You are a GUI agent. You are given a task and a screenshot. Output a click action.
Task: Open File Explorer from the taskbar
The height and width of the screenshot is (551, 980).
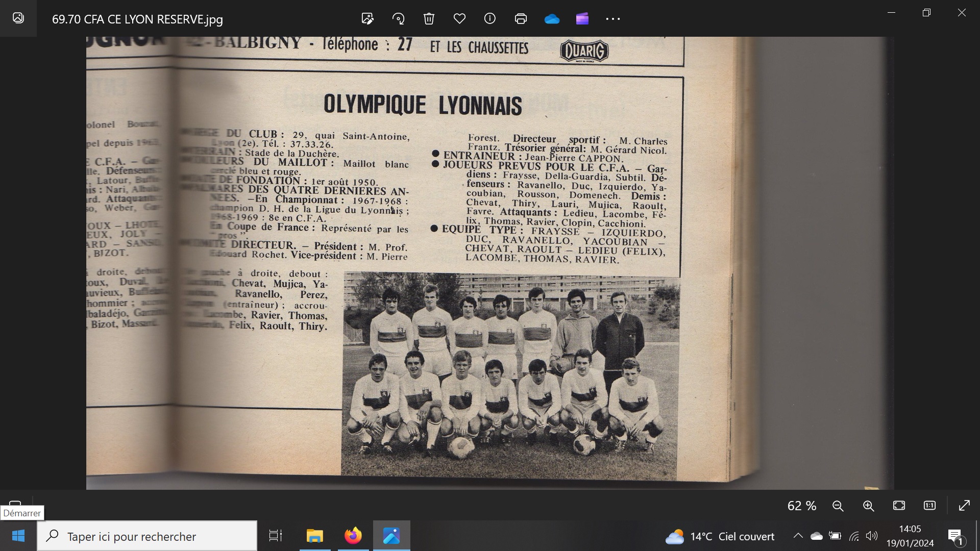(x=315, y=536)
